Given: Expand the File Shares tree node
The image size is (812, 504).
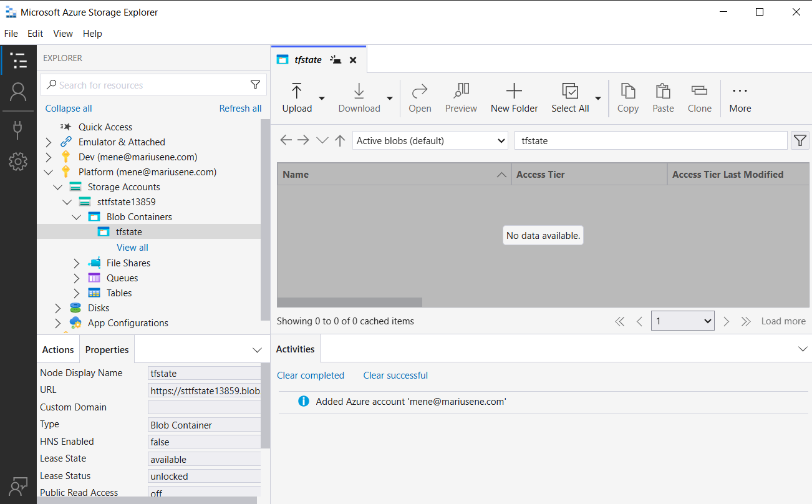Looking at the screenshot, I should (77, 263).
